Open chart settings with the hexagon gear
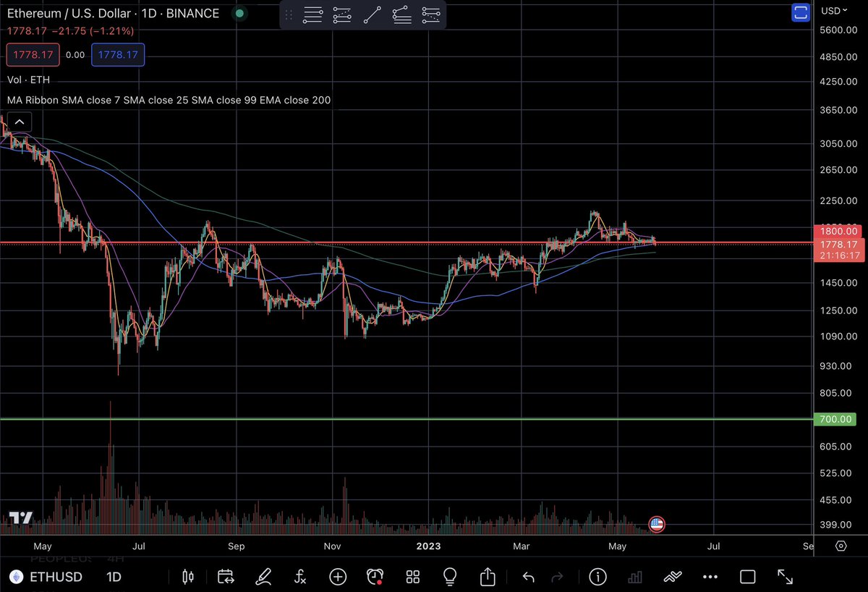The image size is (868, 592). point(841,546)
